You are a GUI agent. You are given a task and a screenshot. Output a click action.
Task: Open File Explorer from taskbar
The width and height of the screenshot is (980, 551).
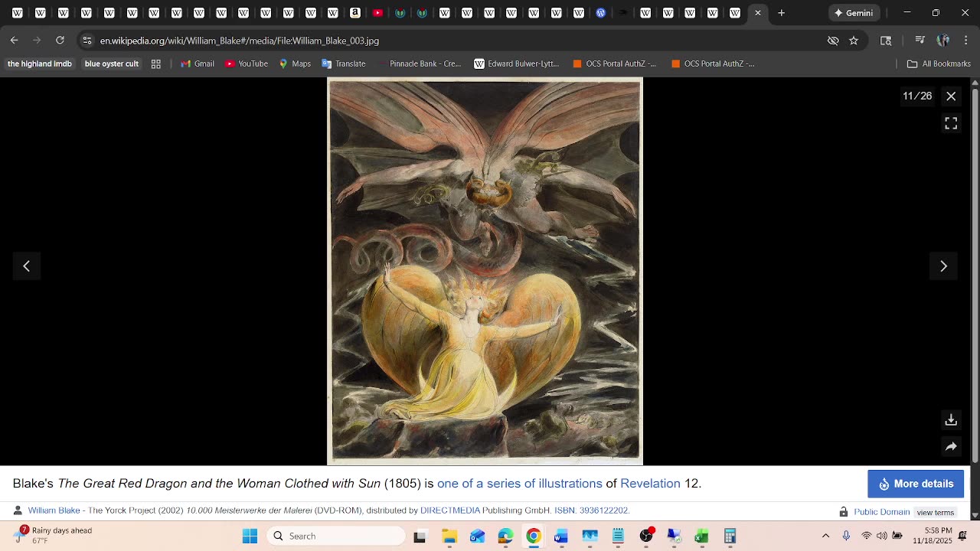pyautogui.click(x=449, y=536)
